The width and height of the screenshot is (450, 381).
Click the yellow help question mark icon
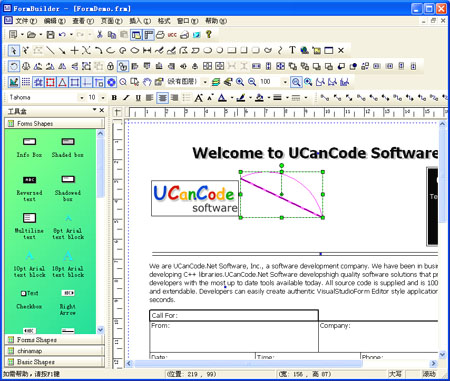click(209, 34)
